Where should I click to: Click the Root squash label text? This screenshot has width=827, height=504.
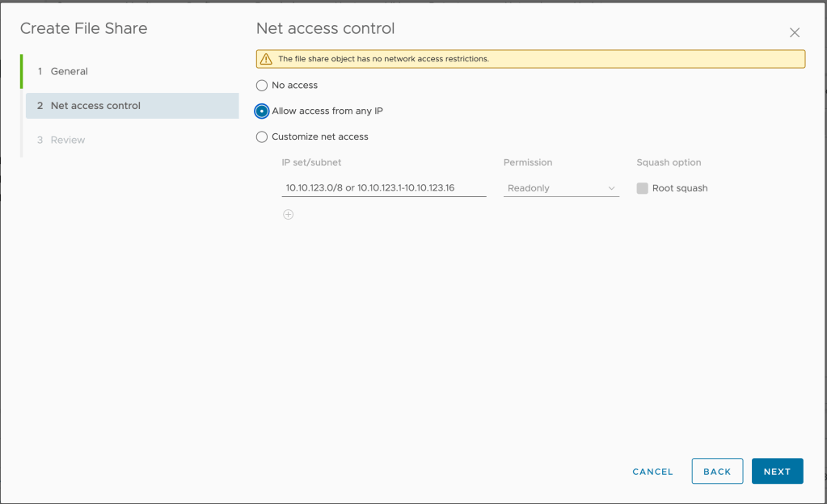680,188
